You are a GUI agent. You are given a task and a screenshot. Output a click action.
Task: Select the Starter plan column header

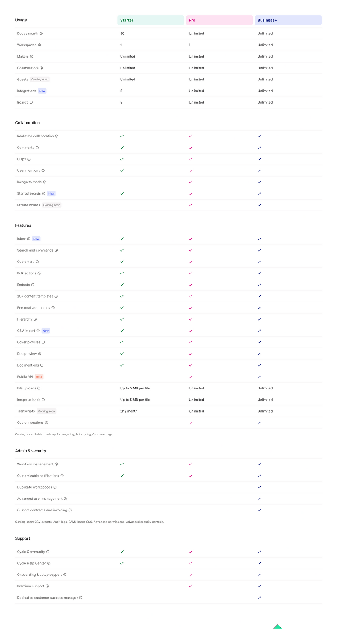pyautogui.click(x=151, y=20)
